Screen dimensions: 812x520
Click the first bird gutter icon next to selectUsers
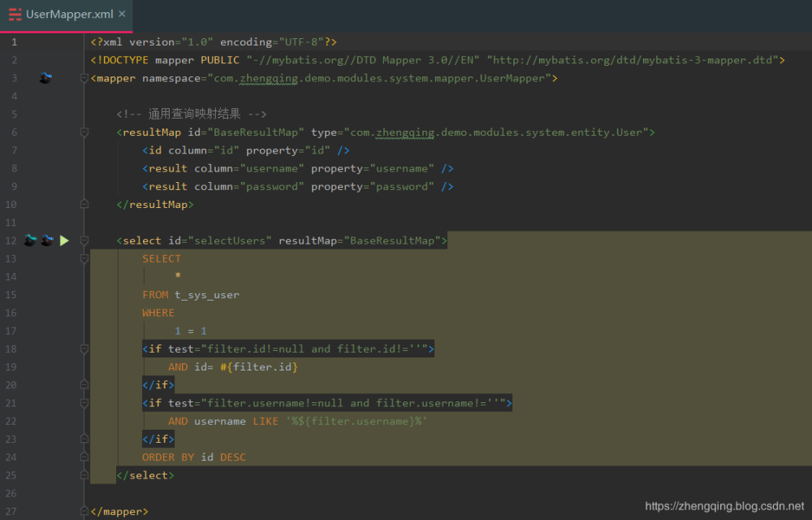tap(30, 240)
